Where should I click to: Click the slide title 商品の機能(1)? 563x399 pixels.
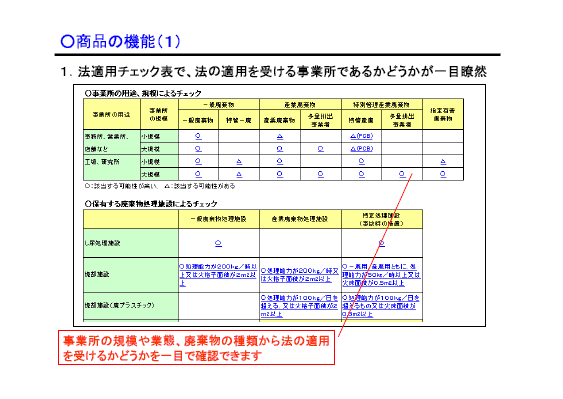pos(120,41)
